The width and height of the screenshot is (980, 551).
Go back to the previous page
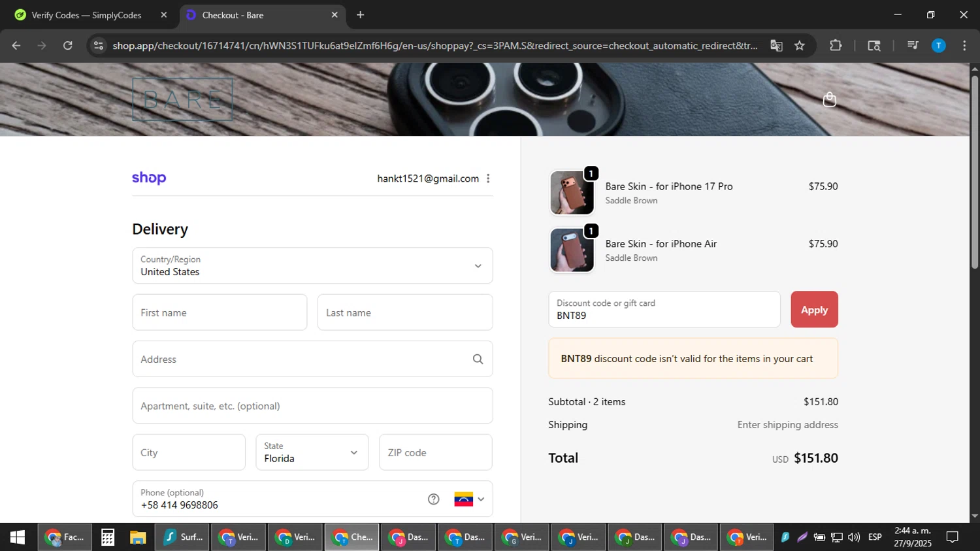pos(16,46)
